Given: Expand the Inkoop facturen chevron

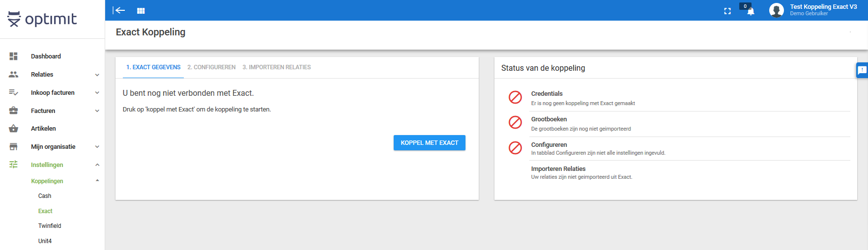Looking at the screenshot, I should (97, 93).
